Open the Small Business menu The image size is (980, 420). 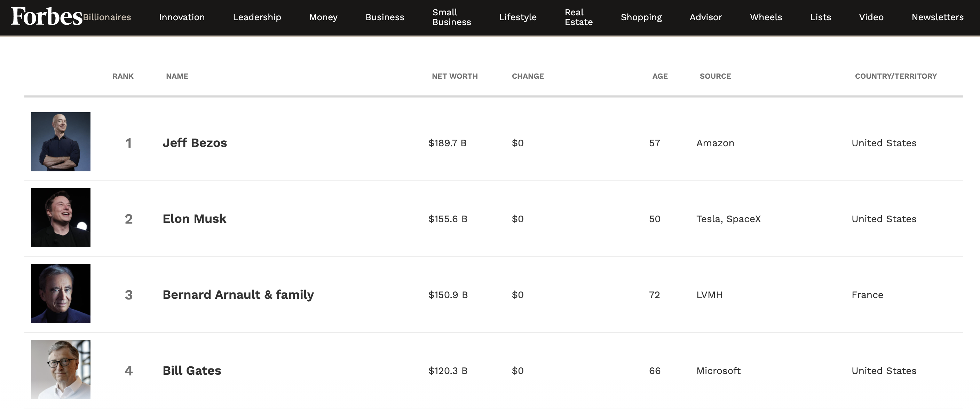[452, 17]
